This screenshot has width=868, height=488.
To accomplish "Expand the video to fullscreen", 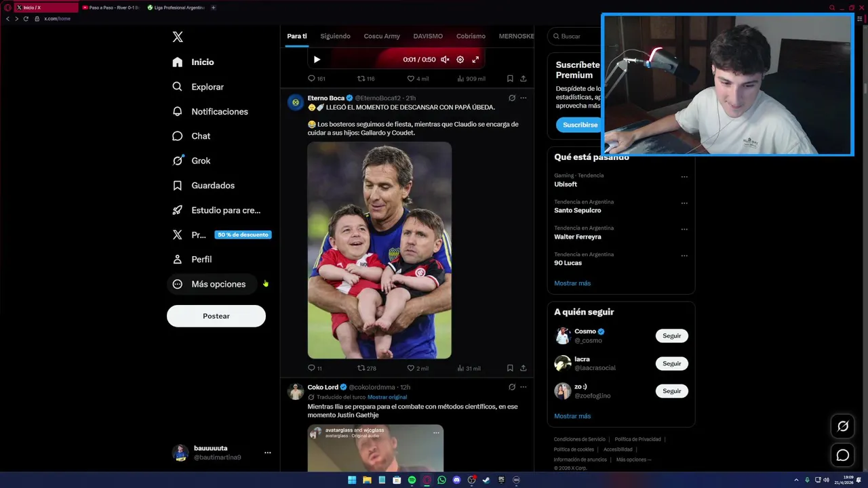I will tap(475, 60).
